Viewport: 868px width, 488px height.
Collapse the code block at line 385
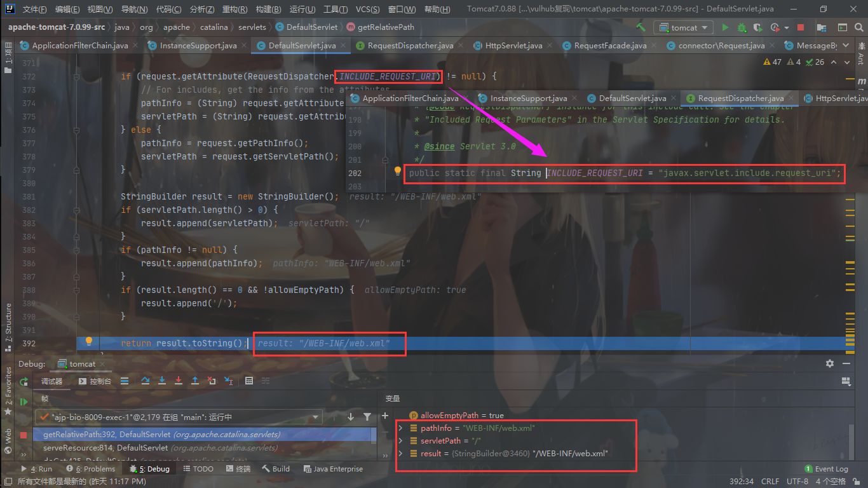76,250
